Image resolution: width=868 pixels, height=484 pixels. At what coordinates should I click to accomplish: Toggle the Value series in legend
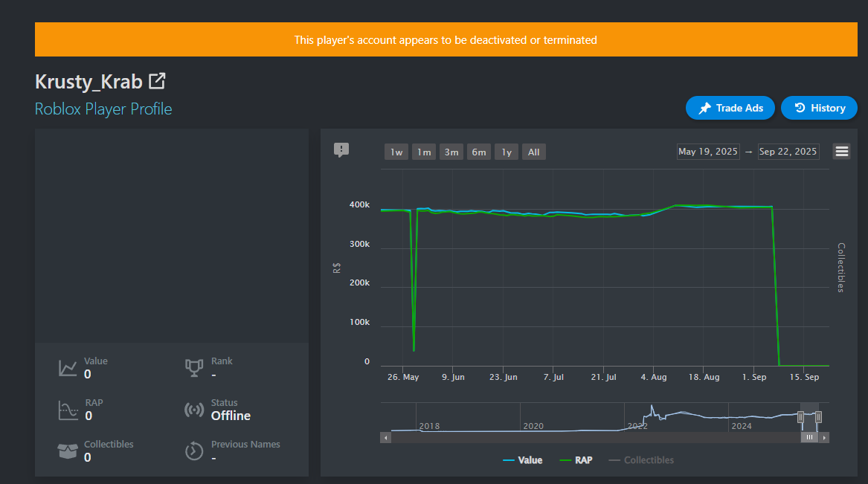[x=523, y=460]
